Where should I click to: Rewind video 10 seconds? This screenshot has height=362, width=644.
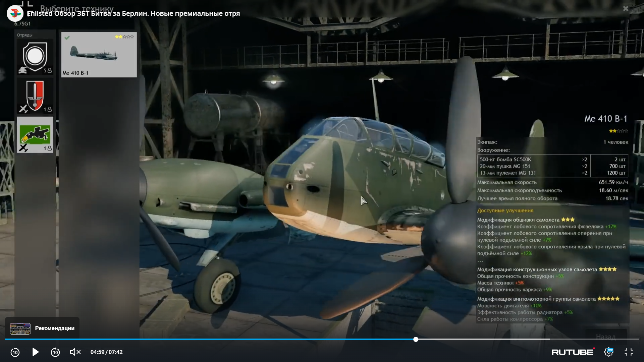(x=15, y=352)
